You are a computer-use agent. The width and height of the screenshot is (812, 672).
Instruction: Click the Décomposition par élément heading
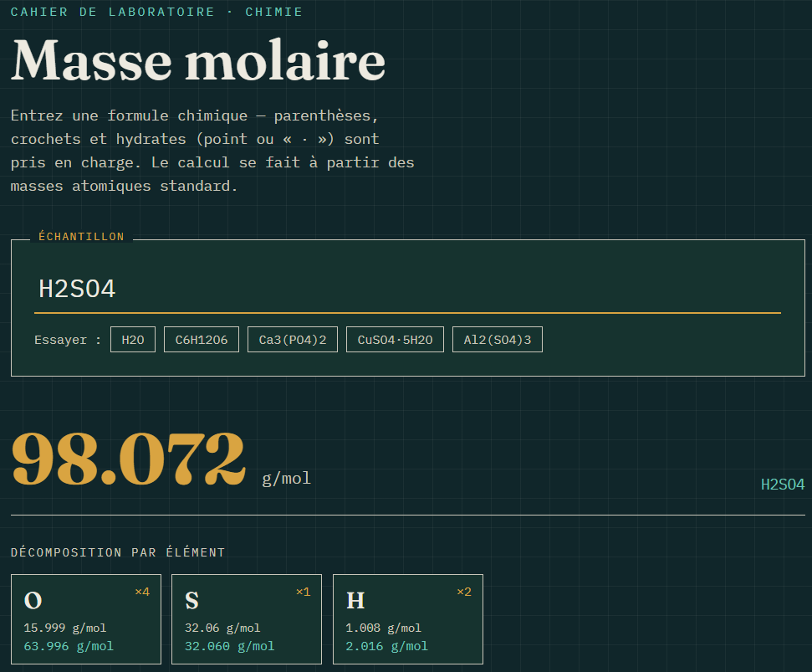118,552
